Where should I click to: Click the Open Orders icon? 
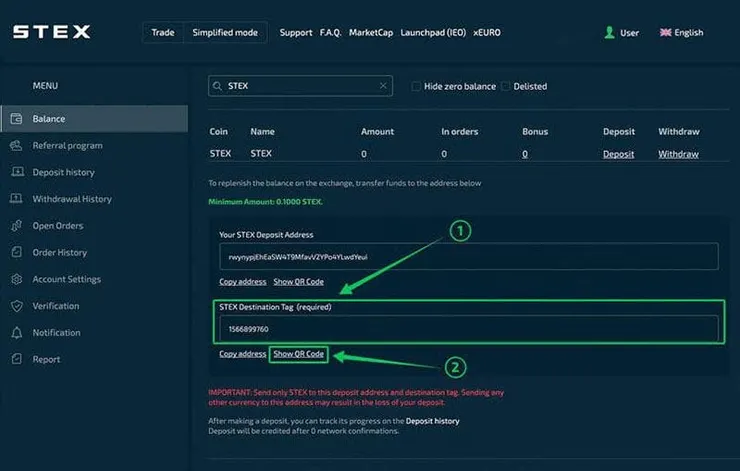pyautogui.click(x=17, y=226)
